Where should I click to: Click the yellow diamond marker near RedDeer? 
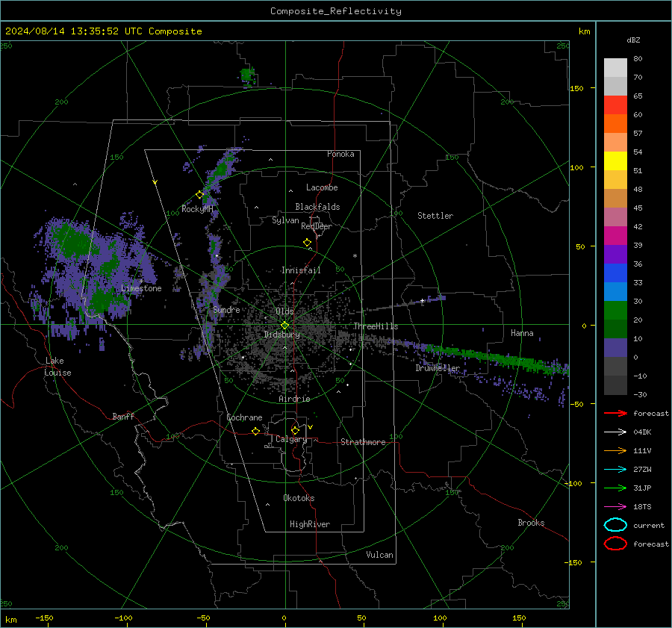(x=307, y=243)
